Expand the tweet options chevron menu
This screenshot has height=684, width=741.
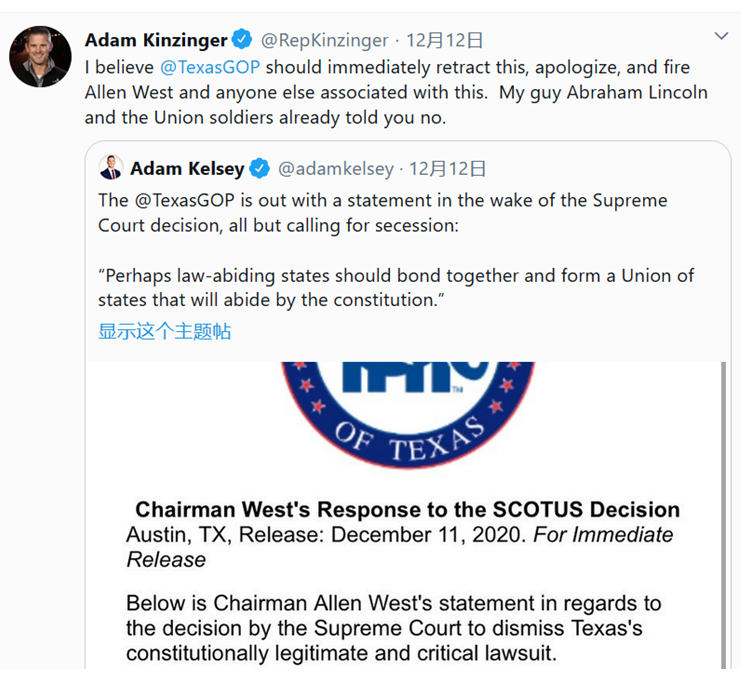[x=720, y=37]
